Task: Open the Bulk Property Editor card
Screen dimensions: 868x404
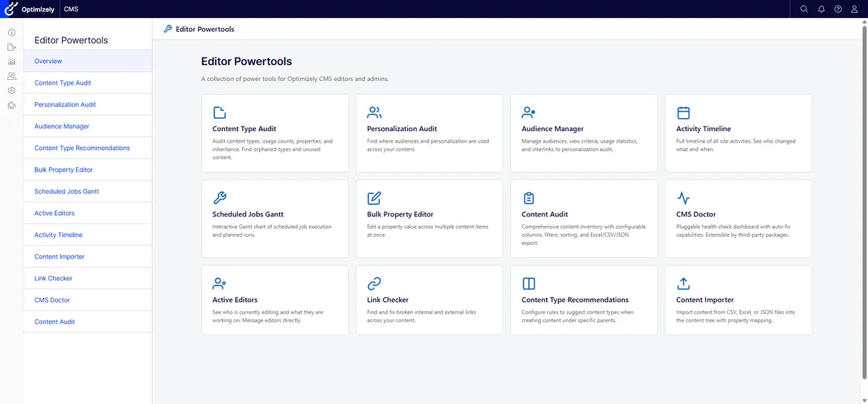Action: click(429, 219)
